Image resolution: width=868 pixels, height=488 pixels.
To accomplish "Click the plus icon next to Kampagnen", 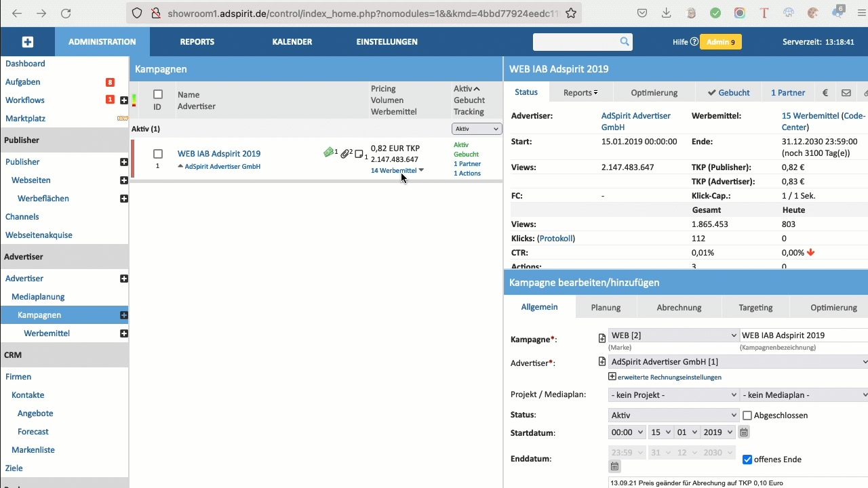I will pos(124,315).
